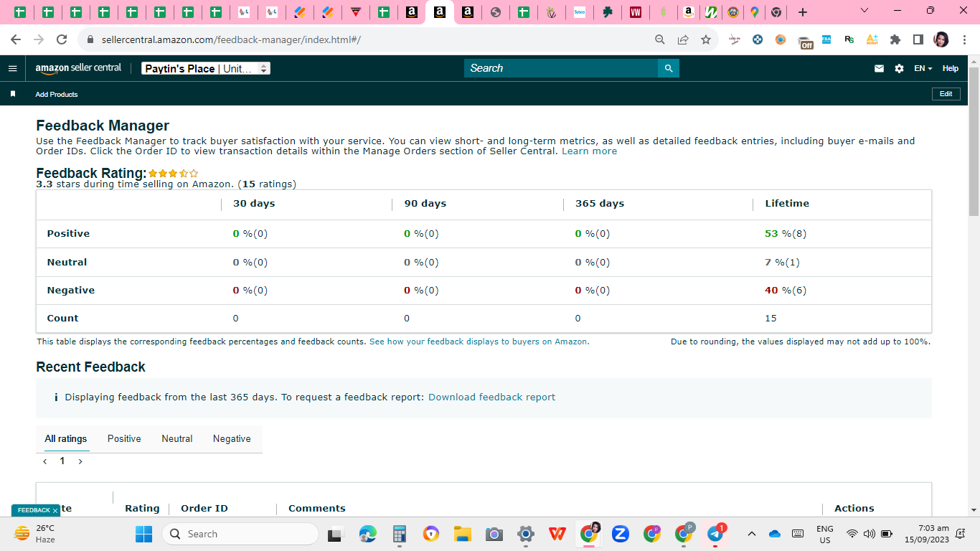Open the EN language dropdown
Image resolution: width=980 pixels, height=551 pixels.
[923, 68]
